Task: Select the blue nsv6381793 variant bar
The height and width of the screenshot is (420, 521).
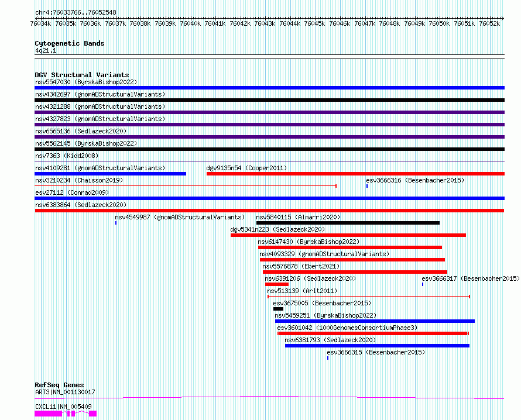Action: tap(377, 346)
